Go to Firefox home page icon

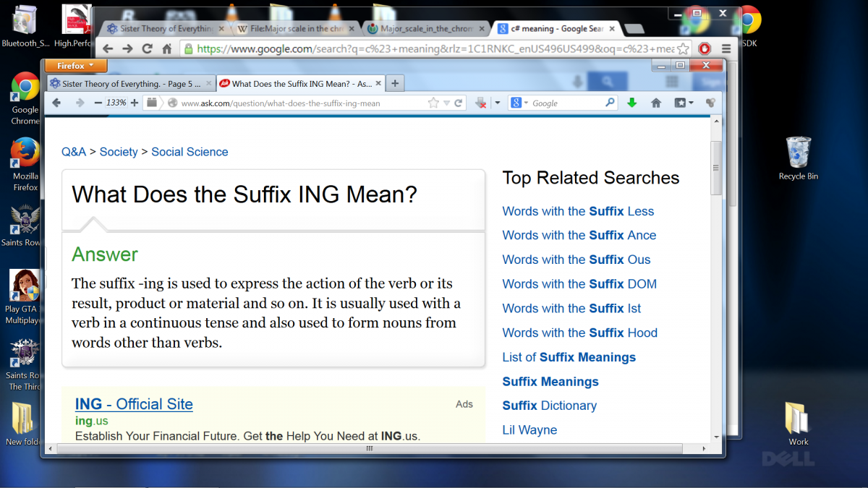656,103
